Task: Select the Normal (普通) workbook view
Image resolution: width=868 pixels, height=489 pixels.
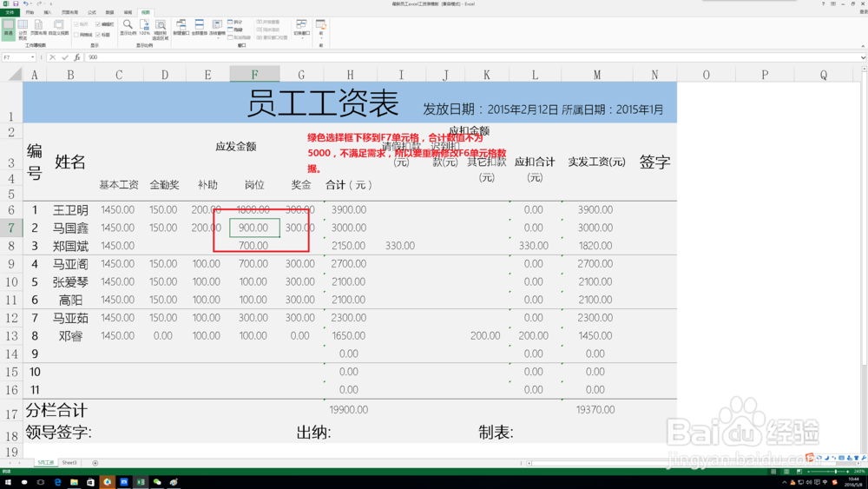Action: tap(9, 29)
